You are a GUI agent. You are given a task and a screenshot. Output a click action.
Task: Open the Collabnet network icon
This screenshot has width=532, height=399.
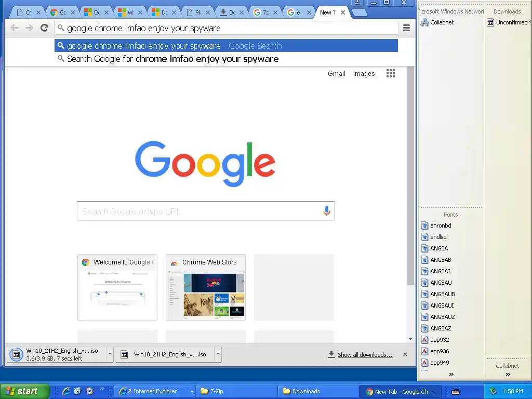coord(437,22)
